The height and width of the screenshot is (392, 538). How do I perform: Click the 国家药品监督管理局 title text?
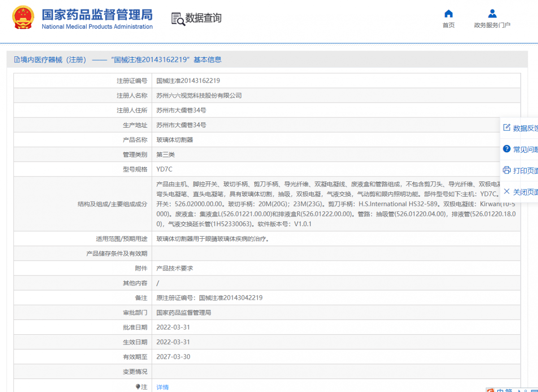coord(97,14)
